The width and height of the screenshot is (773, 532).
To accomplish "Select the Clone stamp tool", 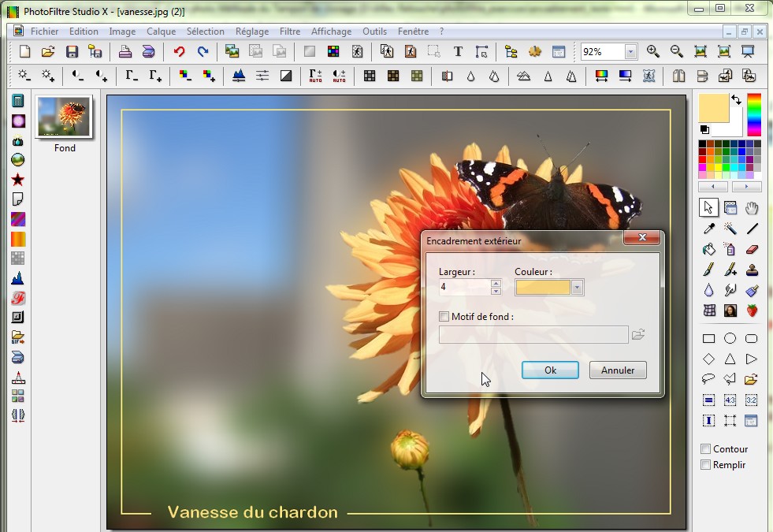I will tap(752, 270).
